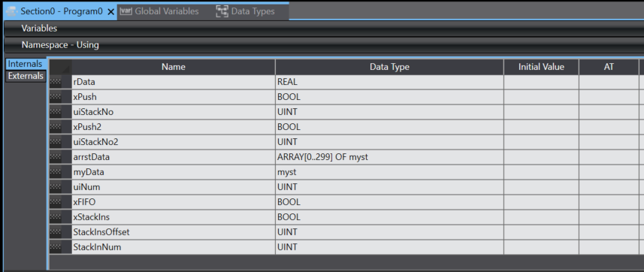Select the xFIFO row handle icon
The width and height of the screenshot is (644, 272).
click(56, 202)
